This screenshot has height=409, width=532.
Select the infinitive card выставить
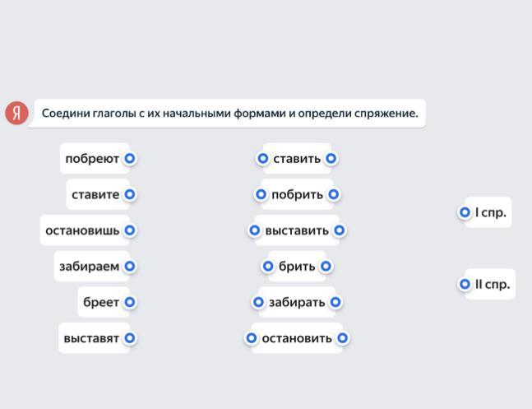[297, 230]
